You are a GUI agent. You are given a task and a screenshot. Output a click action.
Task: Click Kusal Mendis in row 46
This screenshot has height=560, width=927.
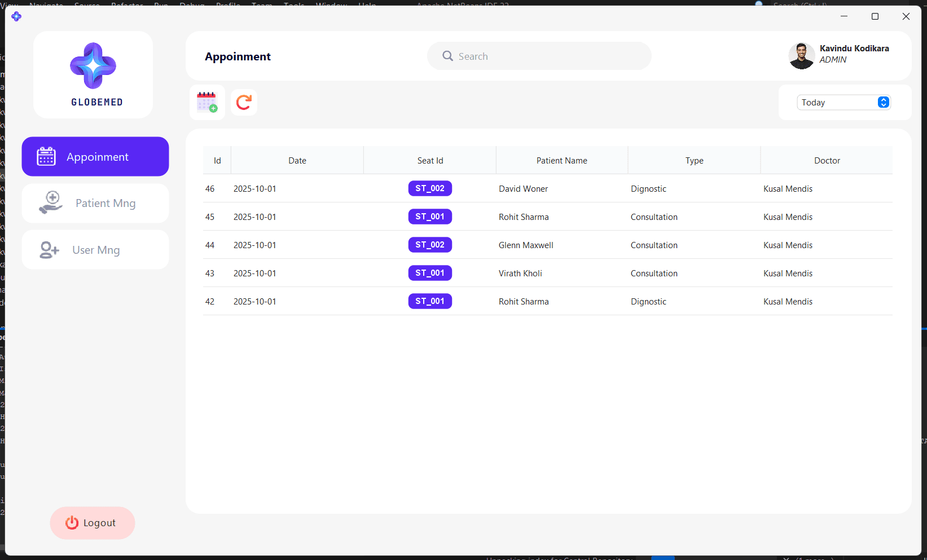pos(788,189)
